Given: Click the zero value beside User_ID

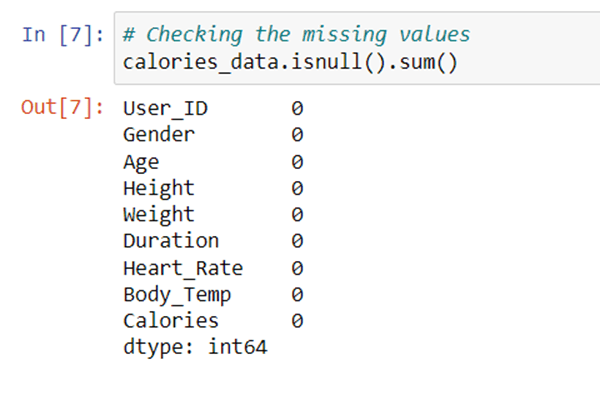Looking at the screenshot, I should pos(297,109).
